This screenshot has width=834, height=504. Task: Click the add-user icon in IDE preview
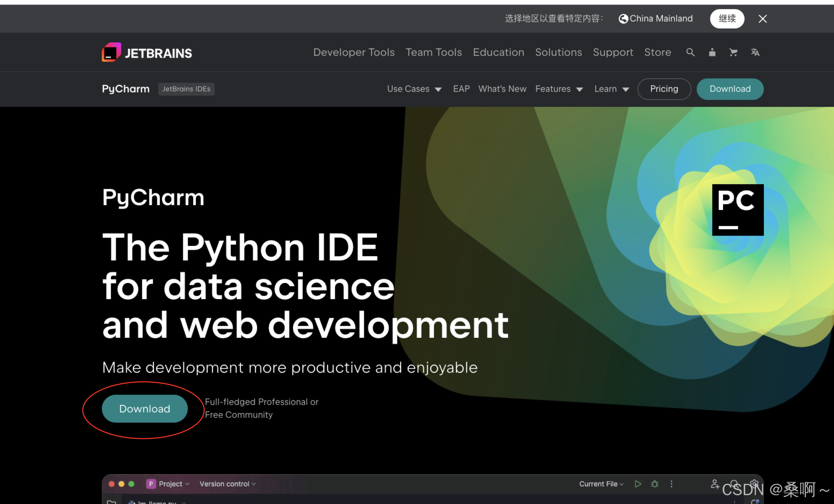click(x=714, y=484)
